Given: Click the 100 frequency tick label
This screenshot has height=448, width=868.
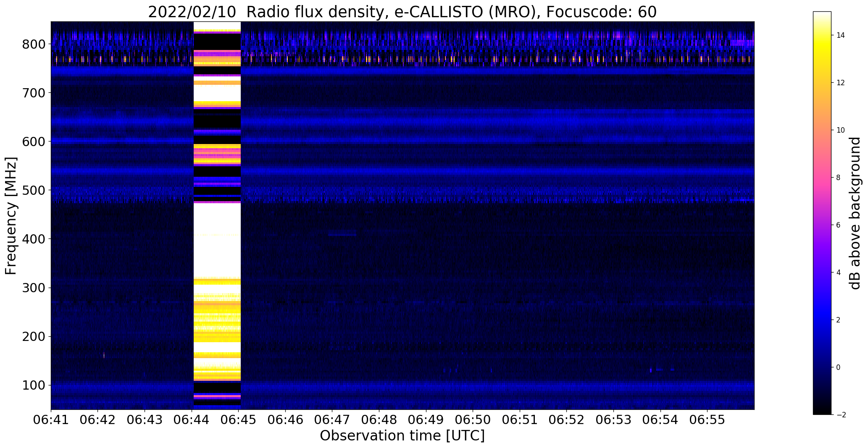Looking at the screenshot, I should [33, 385].
